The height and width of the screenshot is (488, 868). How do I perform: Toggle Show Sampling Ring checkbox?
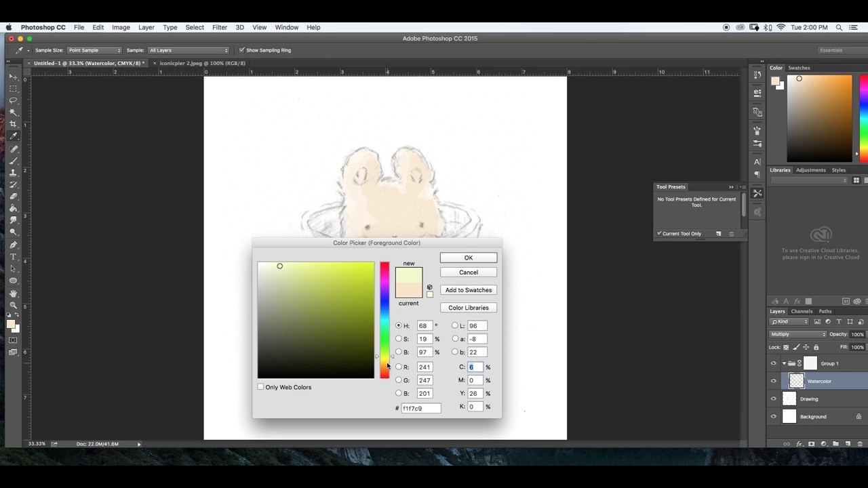(241, 50)
